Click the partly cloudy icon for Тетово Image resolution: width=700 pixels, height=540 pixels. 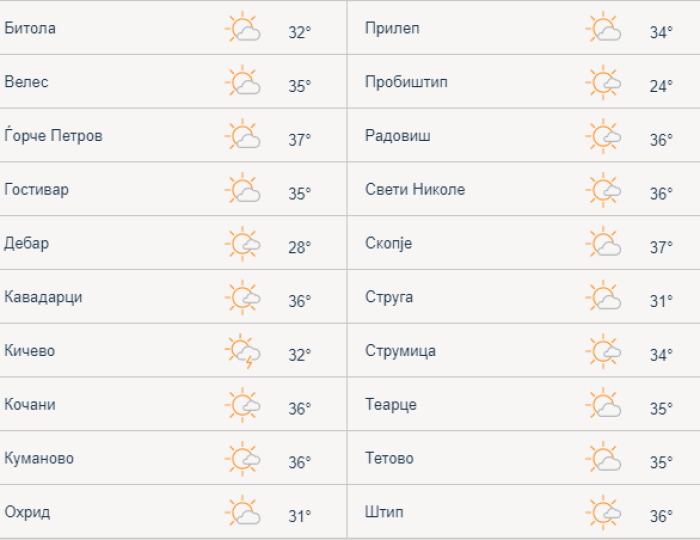coord(604,458)
